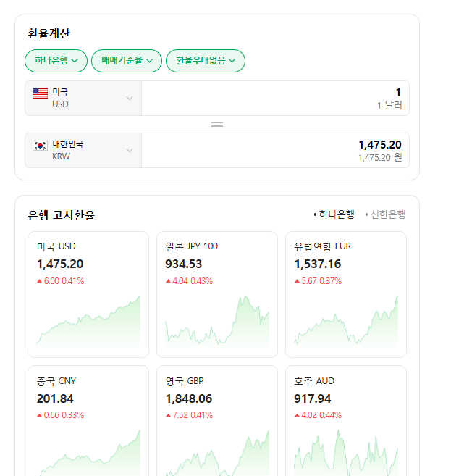The width and height of the screenshot is (451, 476).
Task: Click the EUR value 1,537.16
Action: click(318, 264)
